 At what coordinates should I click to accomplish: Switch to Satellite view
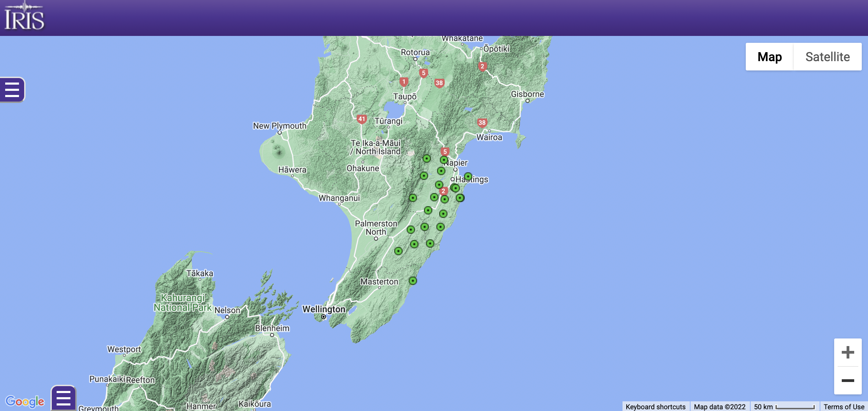(x=828, y=57)
